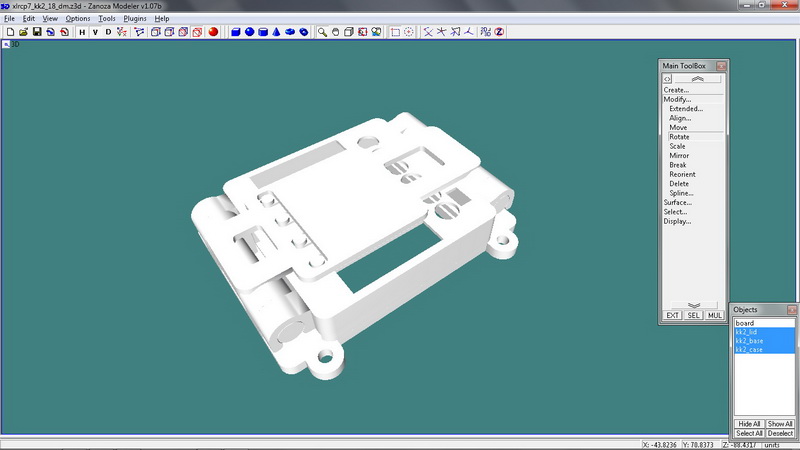Click the blue cylinder primitive icon
This screenshot has height=450, width=800.
262,32
